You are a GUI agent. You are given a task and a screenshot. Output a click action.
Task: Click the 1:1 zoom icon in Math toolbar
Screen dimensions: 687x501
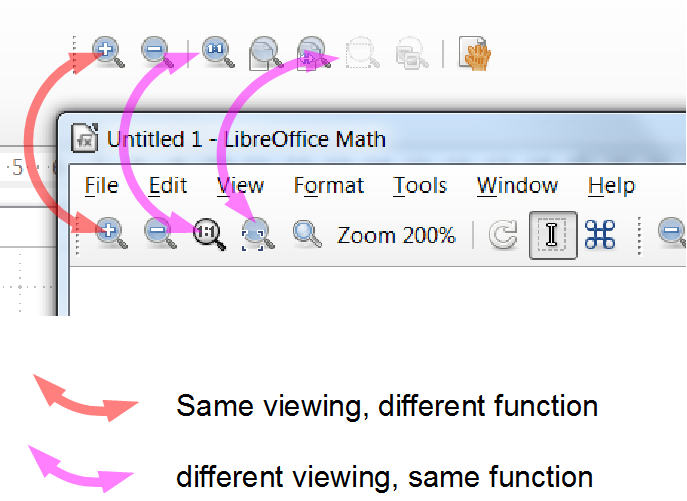208,236
